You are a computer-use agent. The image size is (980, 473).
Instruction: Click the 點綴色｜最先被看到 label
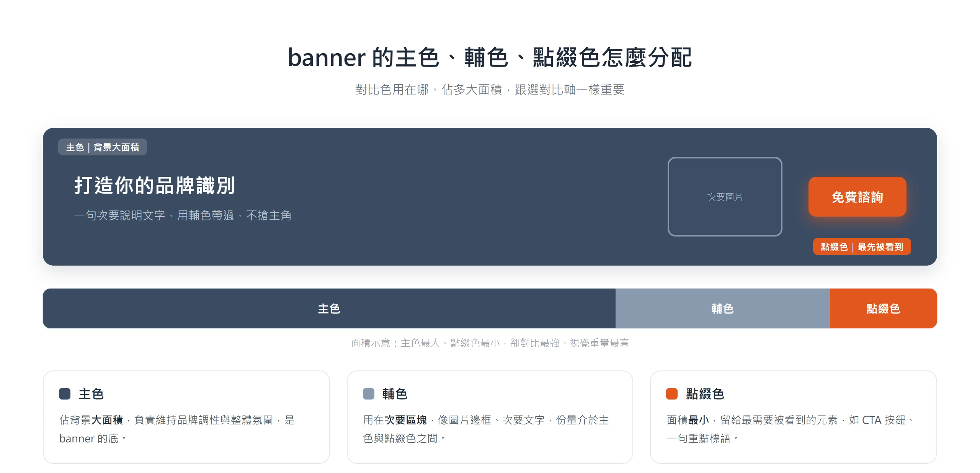click(x=862, y=246)
